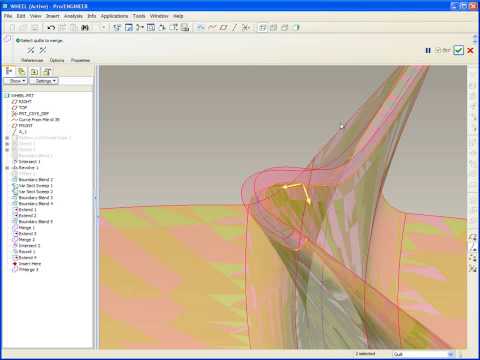Select shaded display style icon

click(x=296, y=28)
